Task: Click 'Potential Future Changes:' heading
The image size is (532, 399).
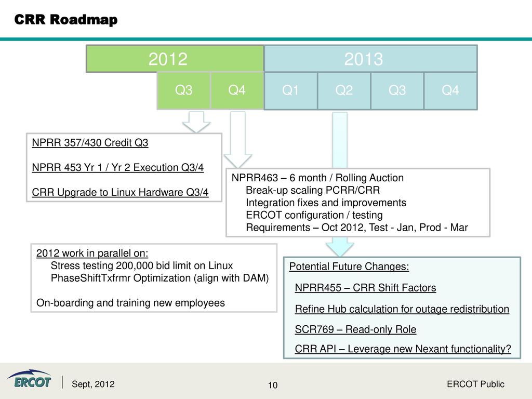Action: (349, 267)
